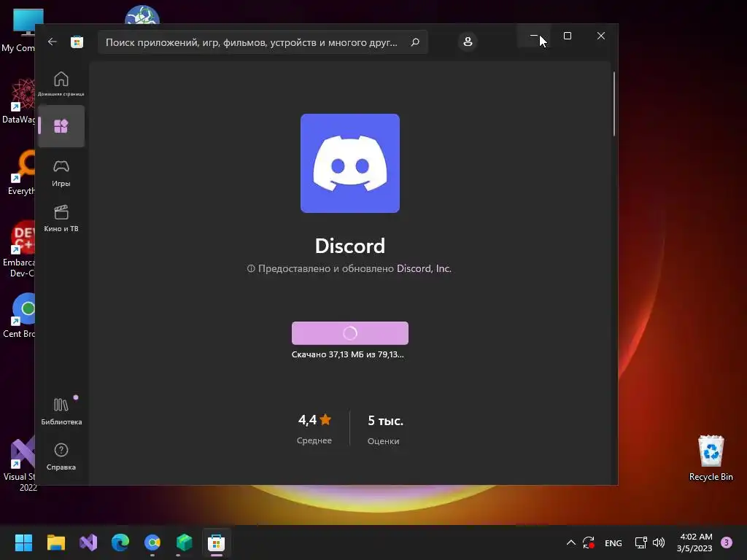747x560 pixels.
Task: Click the purple download progress button
Action: [x=350, y=332]
